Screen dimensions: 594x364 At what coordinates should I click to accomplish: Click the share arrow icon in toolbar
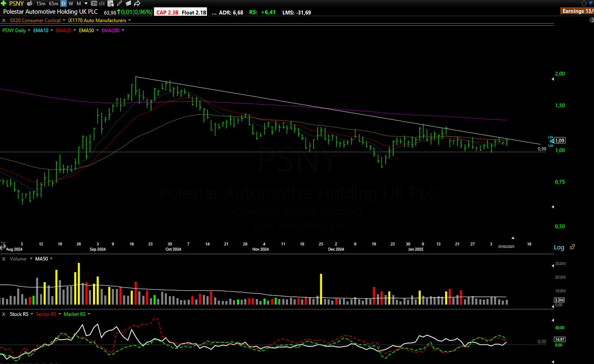point(137,3)
